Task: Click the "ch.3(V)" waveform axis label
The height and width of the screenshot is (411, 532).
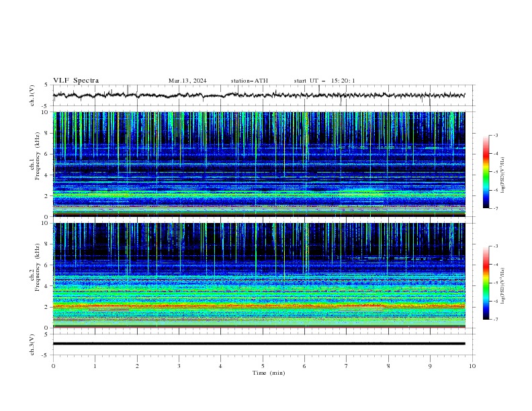Action: point(32,345)
